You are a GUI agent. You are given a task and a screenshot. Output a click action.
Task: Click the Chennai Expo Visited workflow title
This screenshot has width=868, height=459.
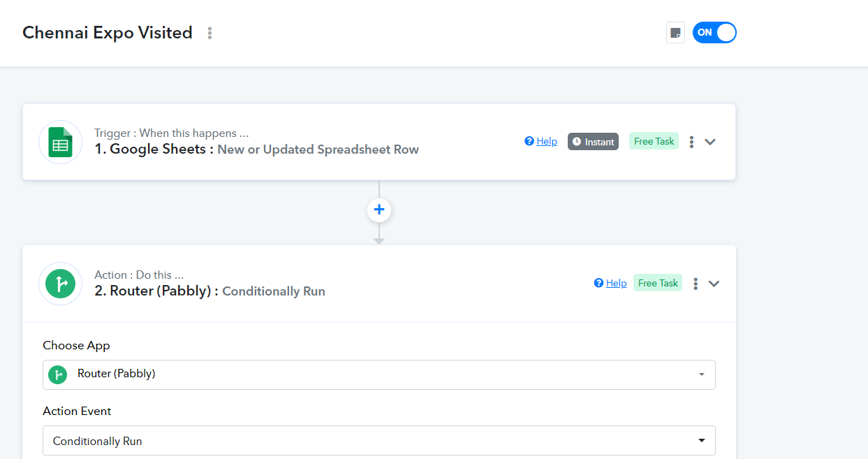108,33
